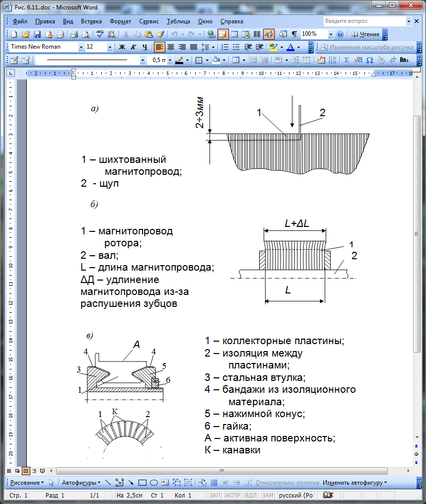Viewport: 426px width, 504px height.
Task: Toggle paragraph marks (¶) display
Action: coord(294,34)
